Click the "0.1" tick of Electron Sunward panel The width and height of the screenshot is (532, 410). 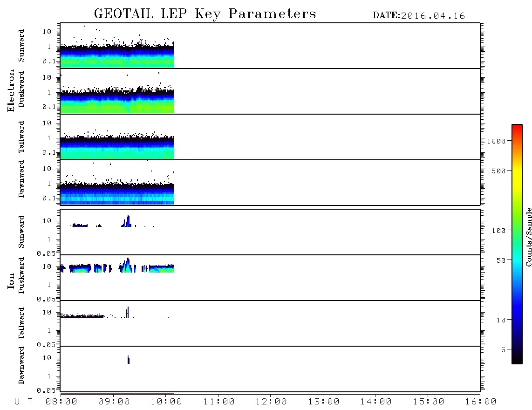coord(49,61)
